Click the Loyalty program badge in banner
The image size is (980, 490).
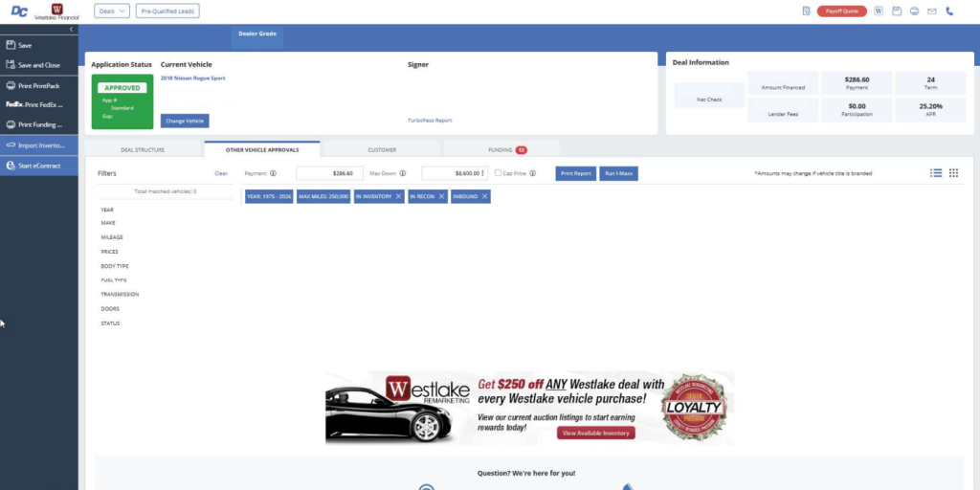[x=694, y=408]
